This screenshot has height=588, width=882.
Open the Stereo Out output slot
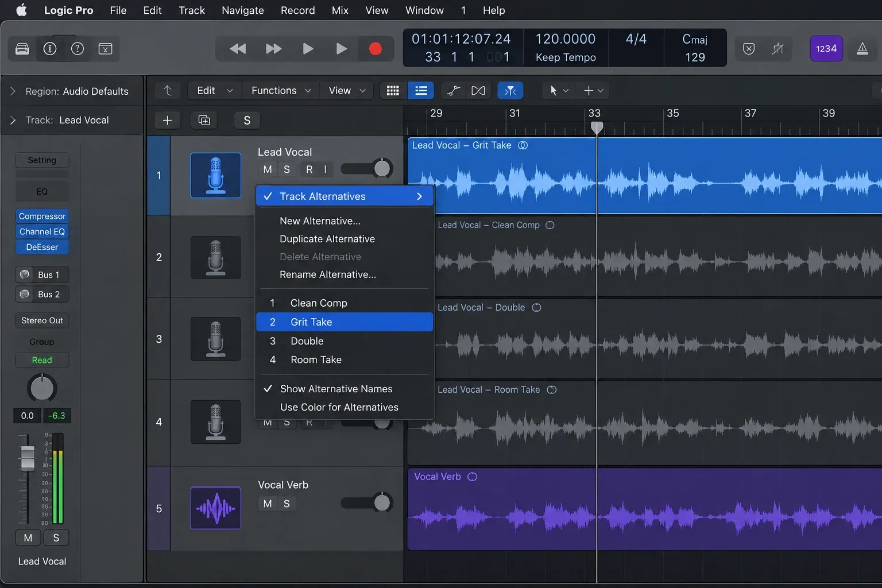point(42,320)
